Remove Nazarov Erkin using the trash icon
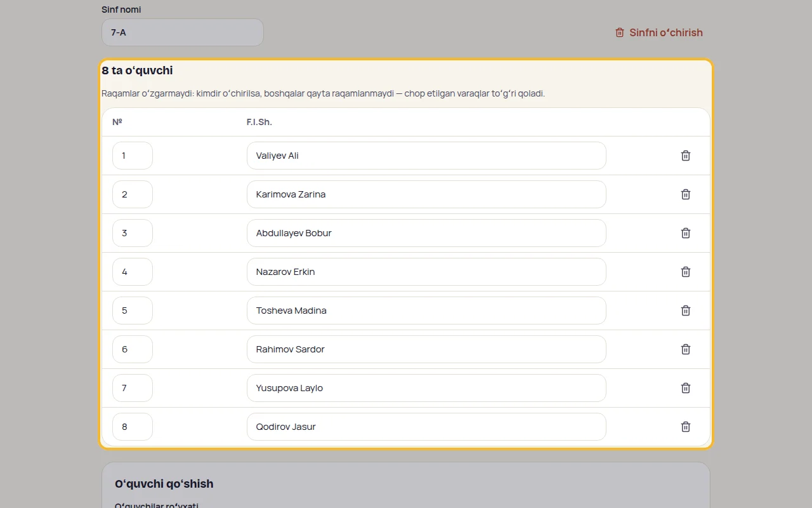 (686, 272)
